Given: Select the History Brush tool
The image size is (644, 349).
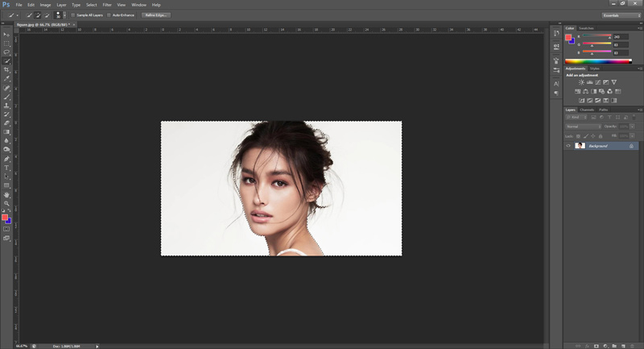Looking at the screenshot, I should pyautogui.click(x=6, y=114).
